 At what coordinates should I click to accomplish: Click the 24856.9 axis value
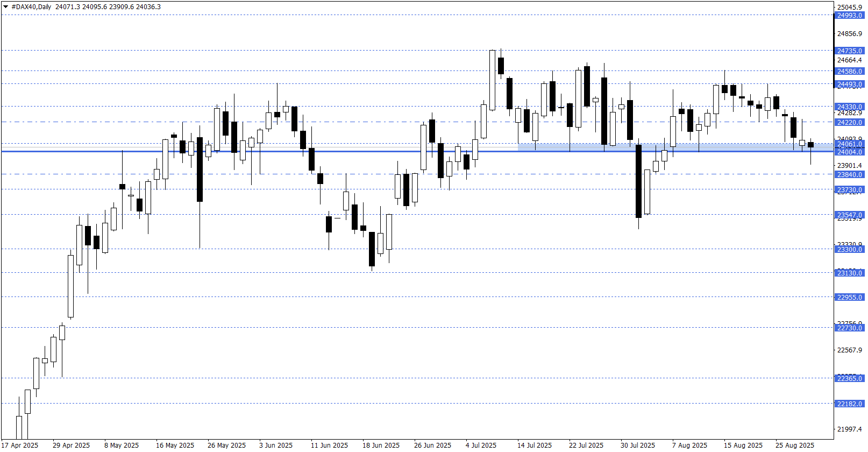click(850, 34)
